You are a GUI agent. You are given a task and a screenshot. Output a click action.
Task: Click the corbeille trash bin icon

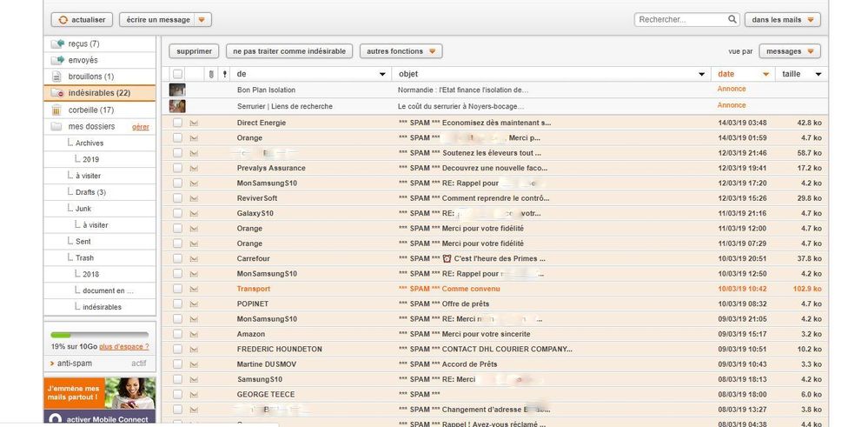click(x=57, y=110)
